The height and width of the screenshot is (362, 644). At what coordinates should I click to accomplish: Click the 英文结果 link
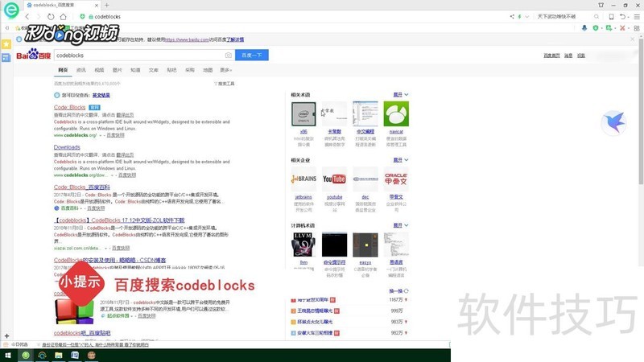[101, 95]
